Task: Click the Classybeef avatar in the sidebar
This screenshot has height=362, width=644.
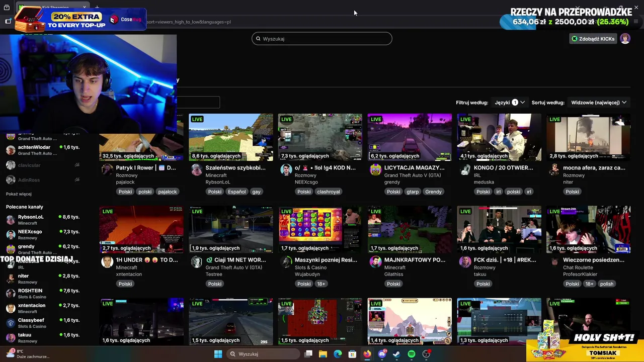Action: (11, 323)
